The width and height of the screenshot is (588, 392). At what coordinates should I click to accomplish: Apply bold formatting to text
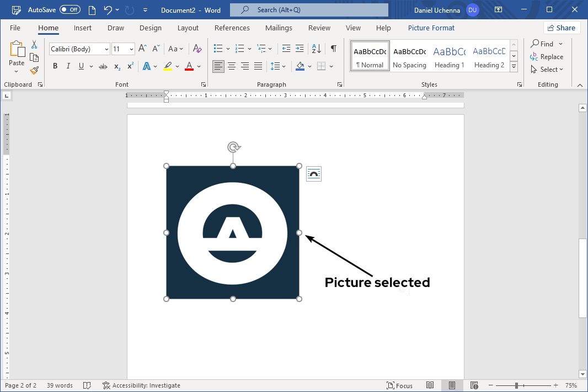[x=55, y=66]
